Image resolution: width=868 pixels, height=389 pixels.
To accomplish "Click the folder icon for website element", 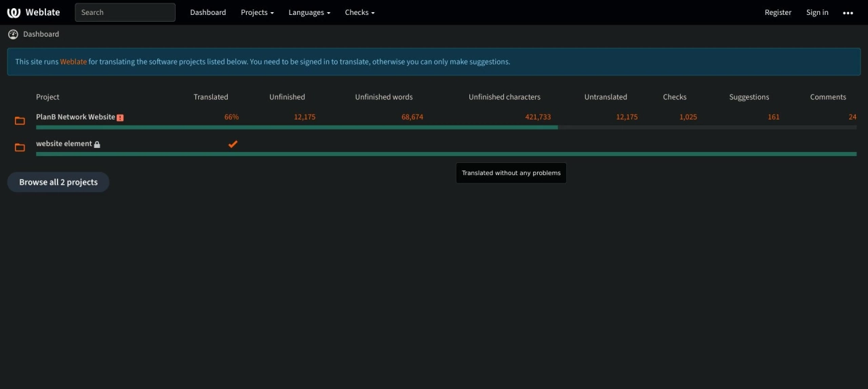I will 20,147.
